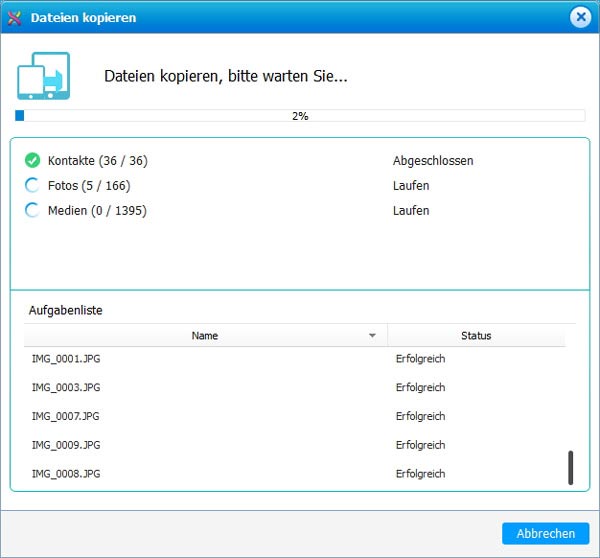Close the Dateien kopieren dialog

pyautogui.click(x=580, y=17)
